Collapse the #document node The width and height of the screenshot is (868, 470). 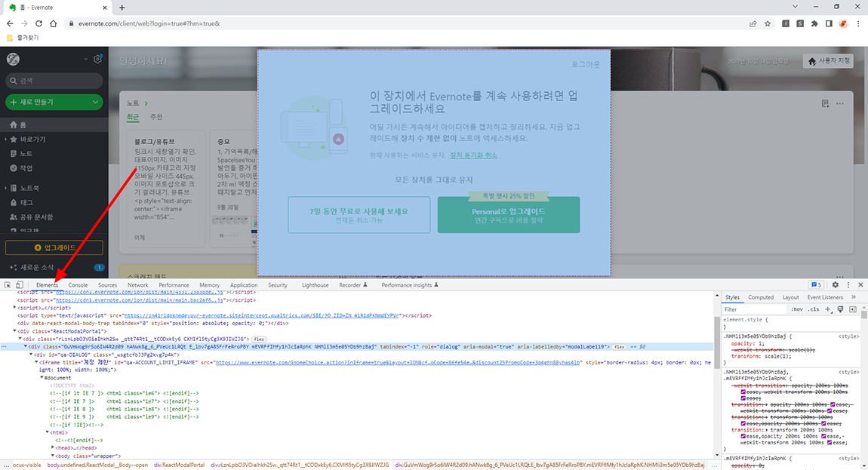pos(42,377)
